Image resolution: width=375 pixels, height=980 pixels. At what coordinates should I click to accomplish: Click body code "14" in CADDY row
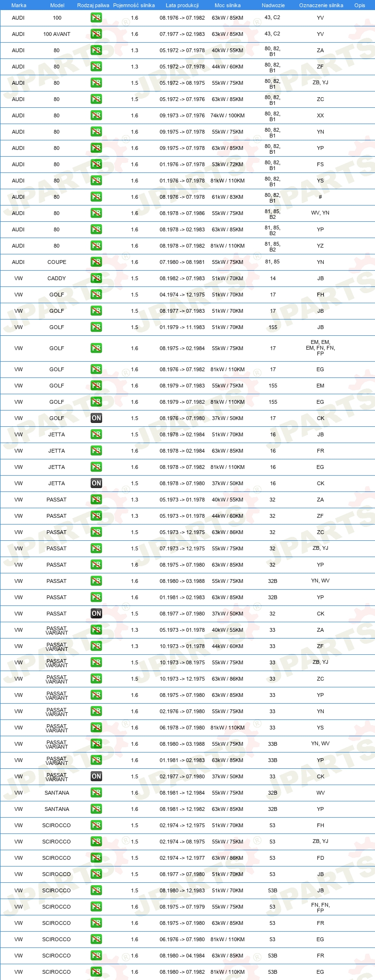[273, 278]
